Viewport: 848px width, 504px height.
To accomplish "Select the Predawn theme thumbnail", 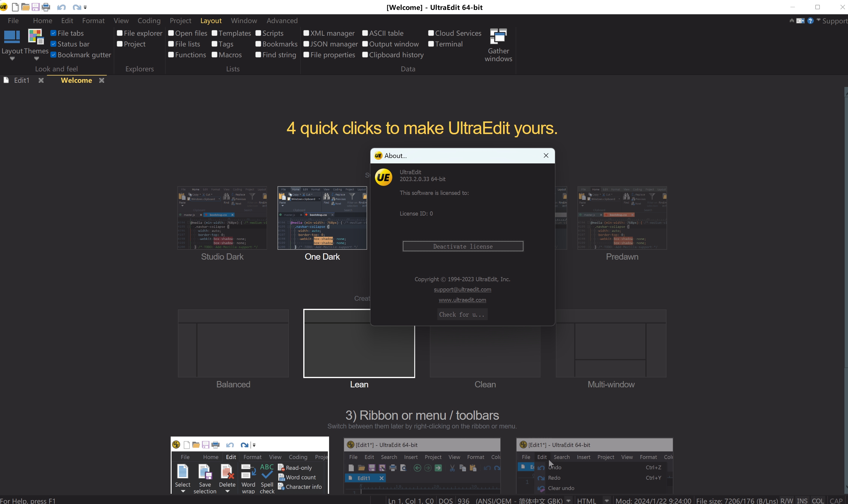I will tap(622, 218).
